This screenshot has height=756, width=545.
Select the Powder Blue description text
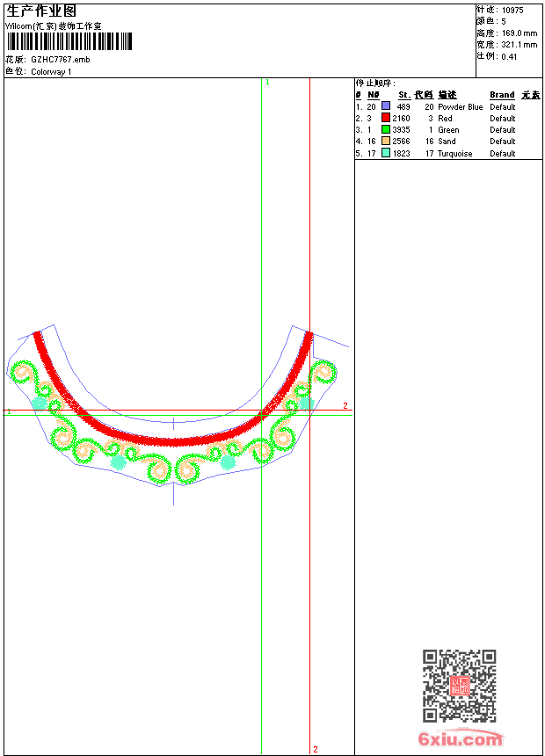coord(460,107)
